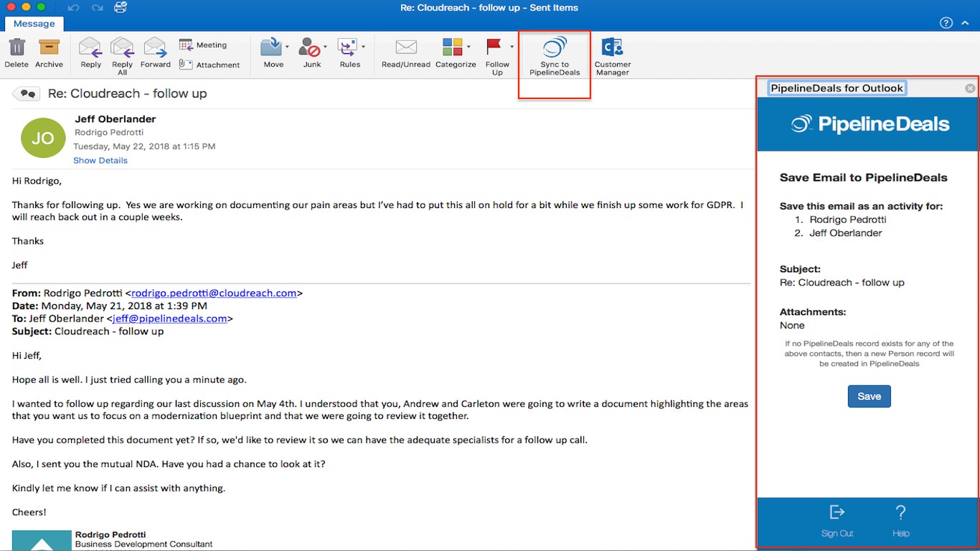Viewport: 980px width, 551px height.
Task: Click Save button in PipelineDeals pane
Action: [869, 396]
